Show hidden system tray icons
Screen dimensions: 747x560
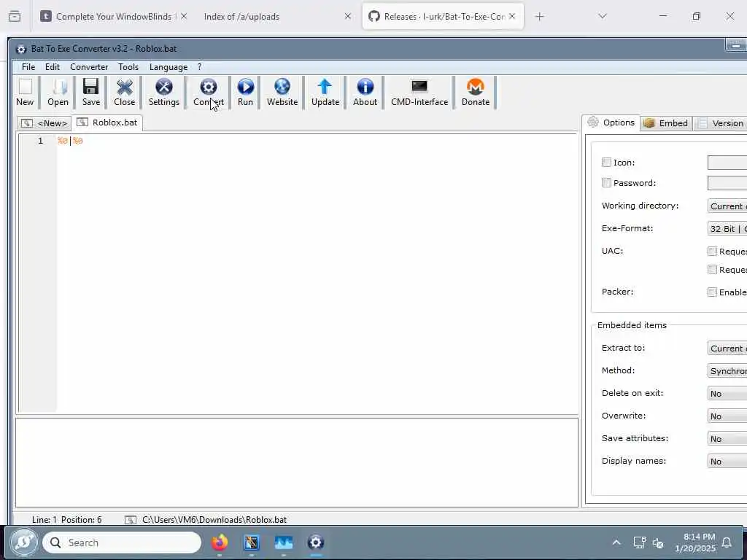pos(616,542)
